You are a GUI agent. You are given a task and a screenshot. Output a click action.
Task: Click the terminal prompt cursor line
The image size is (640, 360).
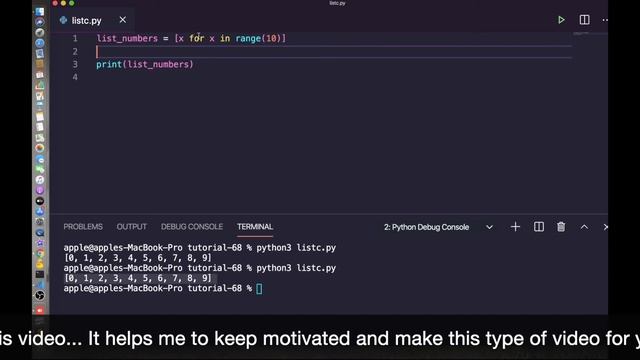pos(162,289)
